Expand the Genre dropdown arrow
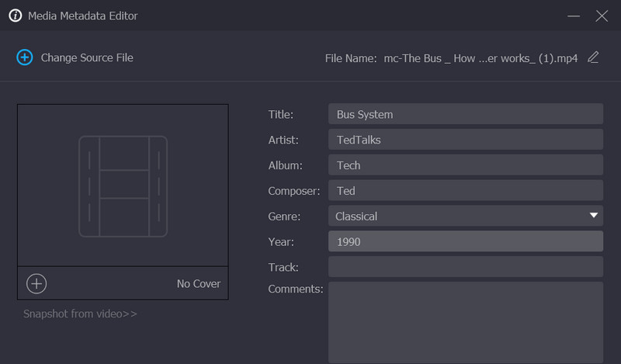Image resolution: width=621 pixels, height=364 pixels. click(593, 216)
